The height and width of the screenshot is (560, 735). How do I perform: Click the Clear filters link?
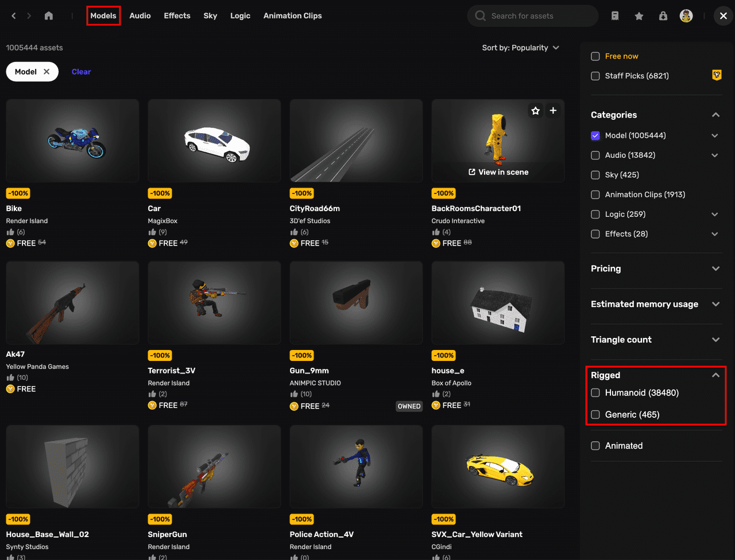click(81, 72)
